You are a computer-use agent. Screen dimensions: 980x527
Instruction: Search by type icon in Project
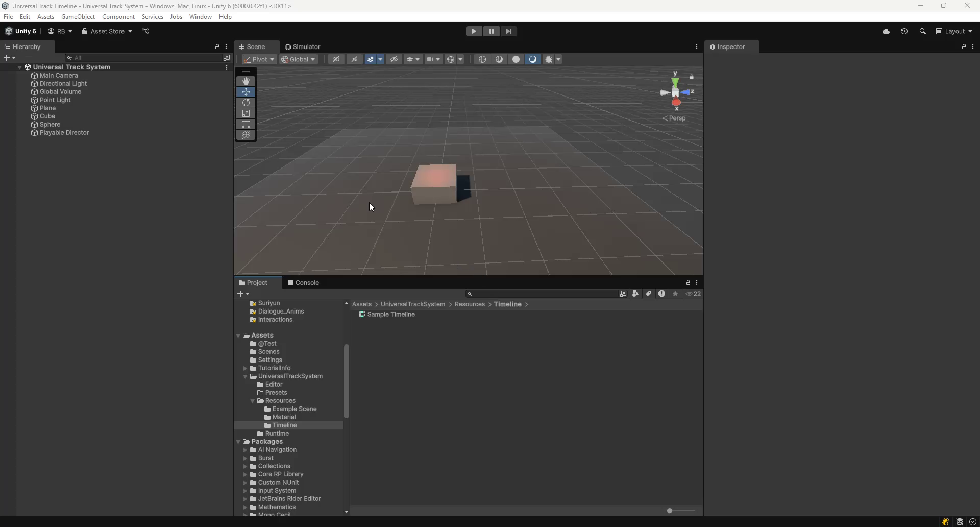click(635, 294)
